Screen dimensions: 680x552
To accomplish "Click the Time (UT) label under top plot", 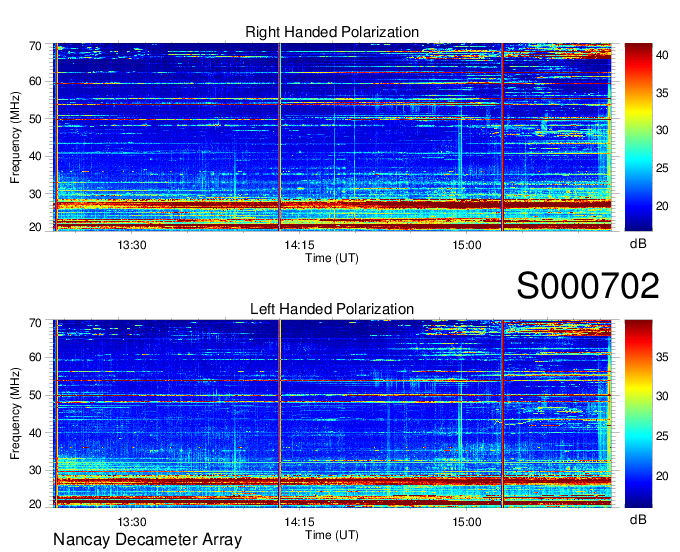I will (x=332, y=258).
